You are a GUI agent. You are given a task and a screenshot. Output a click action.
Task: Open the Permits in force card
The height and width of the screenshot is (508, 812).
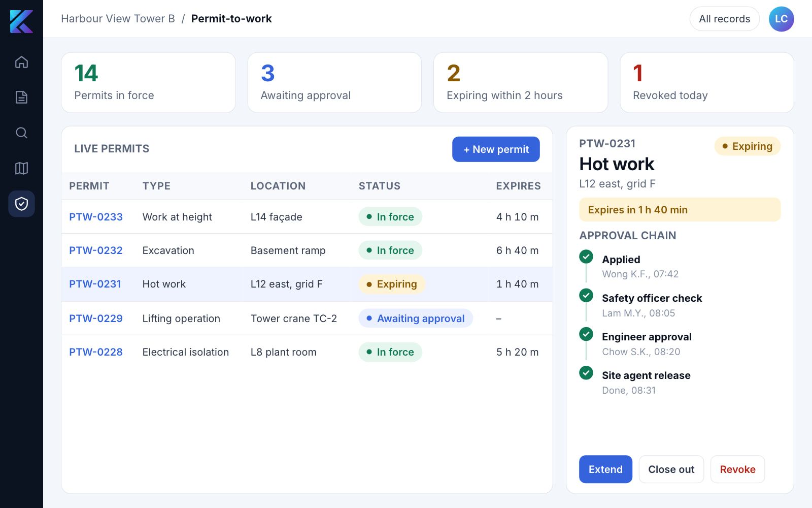tap(148, 83)
